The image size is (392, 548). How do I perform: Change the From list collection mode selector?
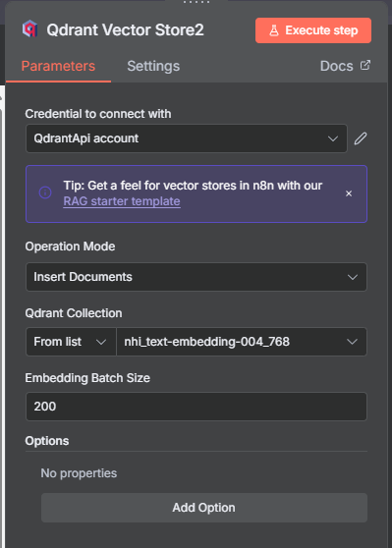[x=71, y=342]
